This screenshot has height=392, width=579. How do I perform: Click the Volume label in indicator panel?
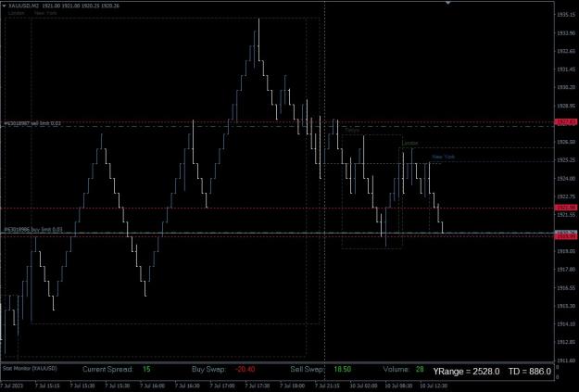[x=396, y=369]
